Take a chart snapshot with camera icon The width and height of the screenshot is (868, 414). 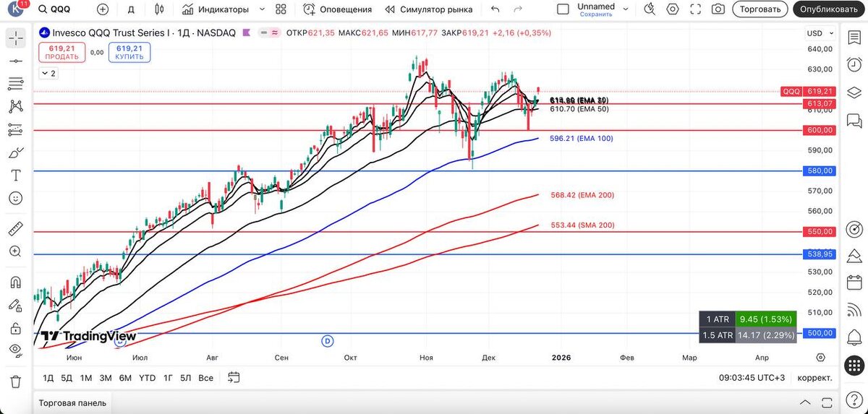[x=718, y=9]
